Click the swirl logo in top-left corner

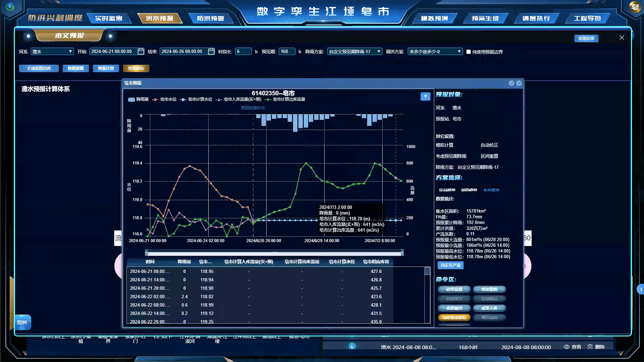(x=10, y=7)
